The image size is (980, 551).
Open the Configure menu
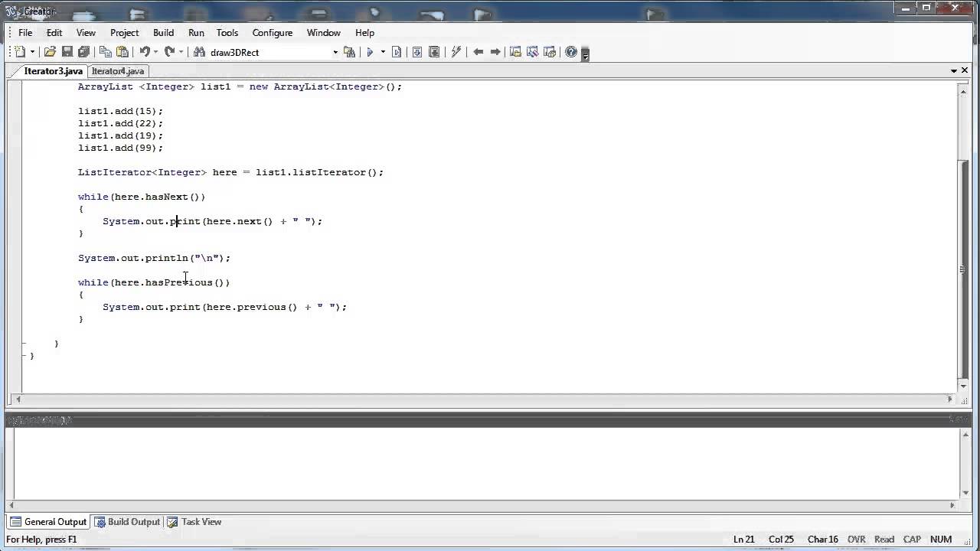coord(273,33)
